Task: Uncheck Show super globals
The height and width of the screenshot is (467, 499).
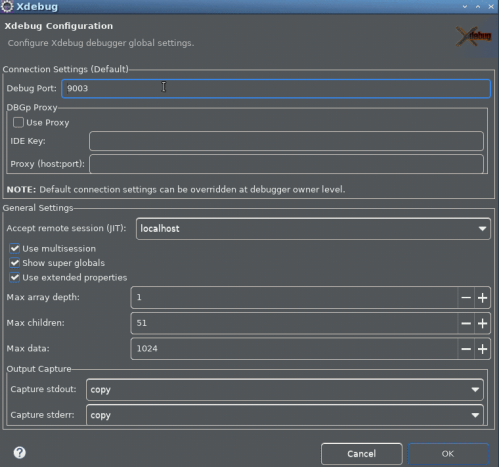Action: pyautogui.click(x=15, y=263)
